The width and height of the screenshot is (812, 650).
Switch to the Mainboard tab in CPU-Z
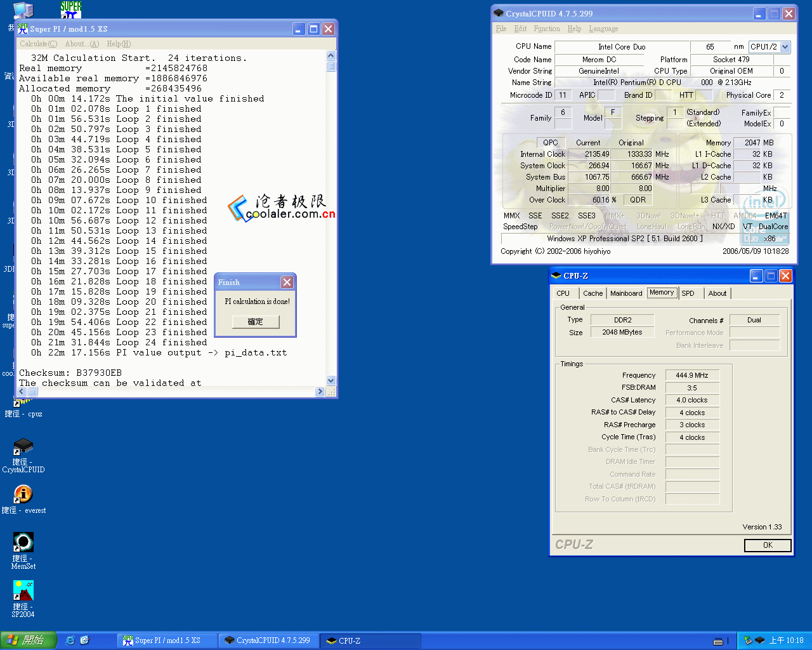click(x=625, y=293)
